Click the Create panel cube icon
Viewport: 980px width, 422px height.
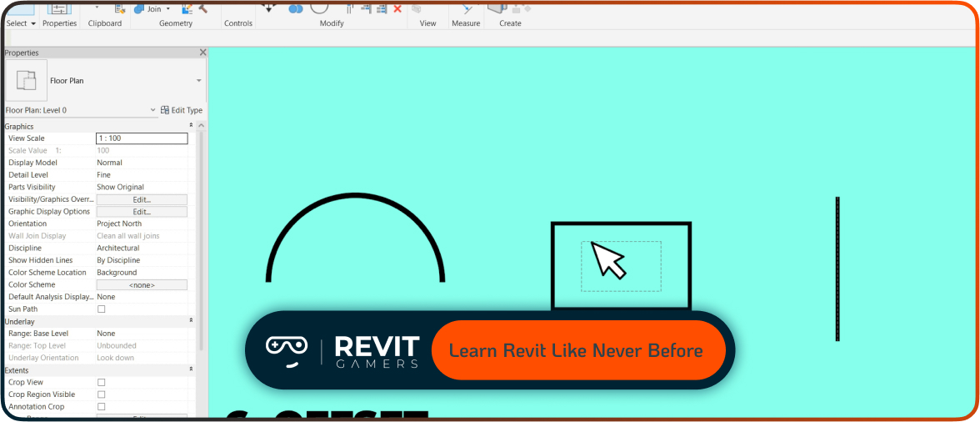(497, 7)
